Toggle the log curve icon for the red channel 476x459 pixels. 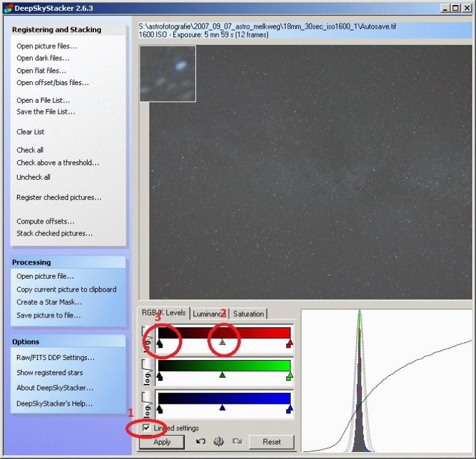(147, 339)
